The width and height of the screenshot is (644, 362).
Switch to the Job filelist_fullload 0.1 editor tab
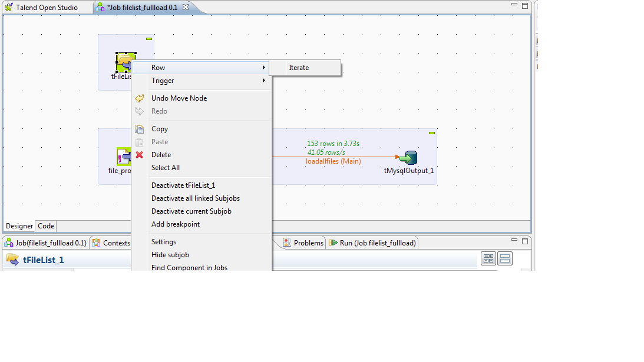tap(142, 8)
